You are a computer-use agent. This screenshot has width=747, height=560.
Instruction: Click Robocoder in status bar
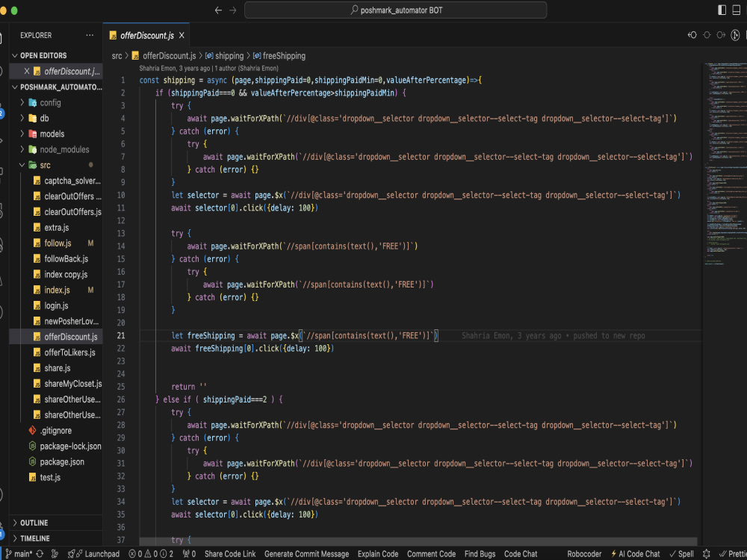[x=584, y=554]
